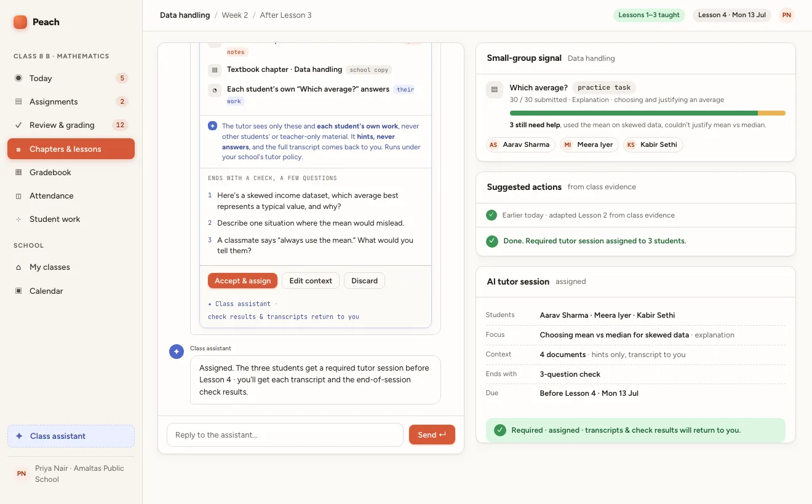Select the Meera Iyer student chip
Image resolution: width=812 pixels, height=504 pixels.
coord(589,144)
